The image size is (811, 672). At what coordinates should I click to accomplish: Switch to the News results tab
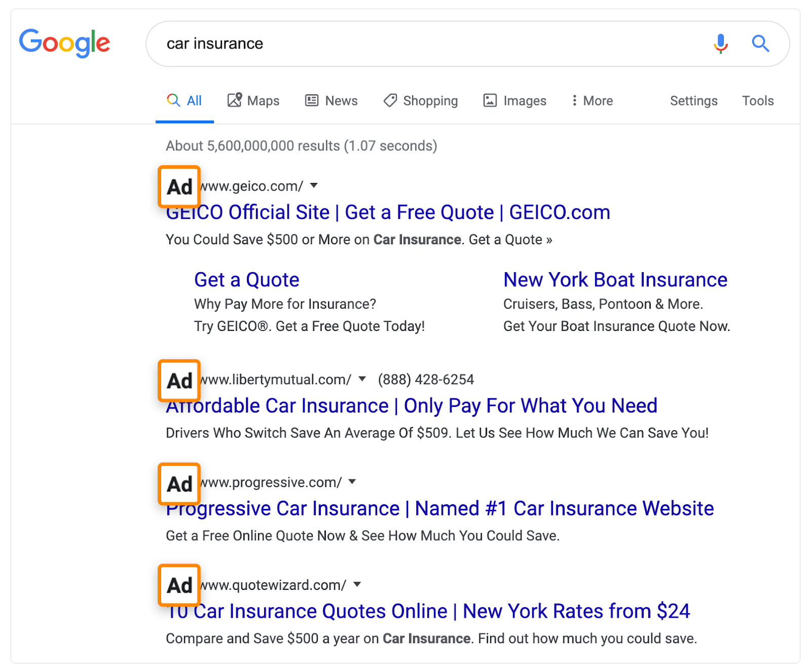pos(331,100)
